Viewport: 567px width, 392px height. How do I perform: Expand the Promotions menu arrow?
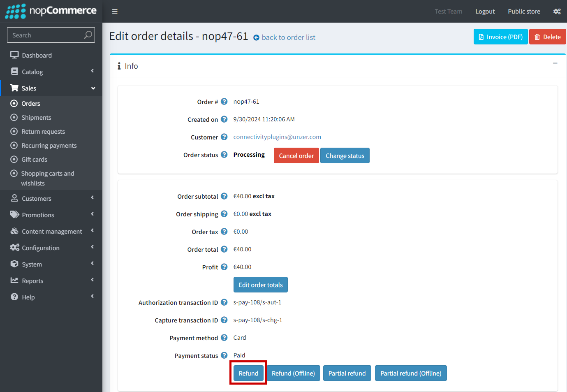[x=93, y=214]
